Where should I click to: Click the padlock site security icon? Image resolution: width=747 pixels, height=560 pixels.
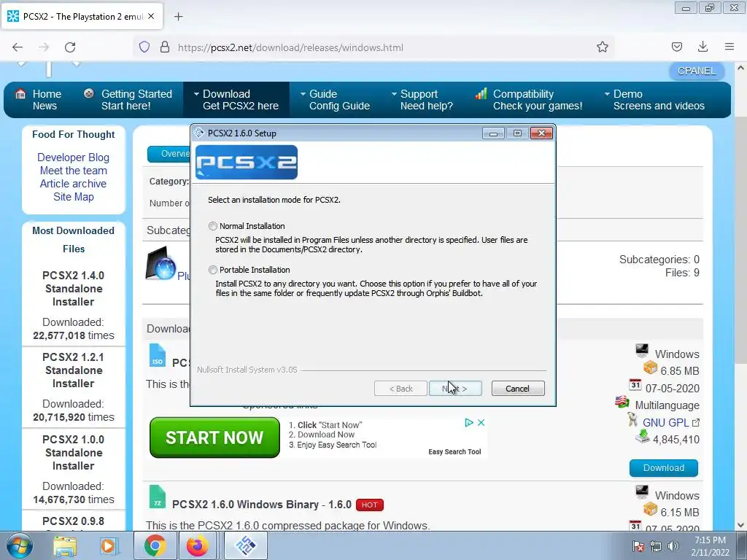coord(165,47)
